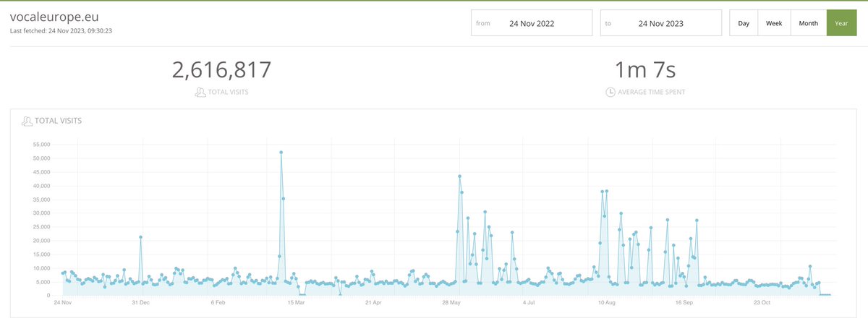
Task: Click the highest peak data point near 15 Mar
Action: 281,152
